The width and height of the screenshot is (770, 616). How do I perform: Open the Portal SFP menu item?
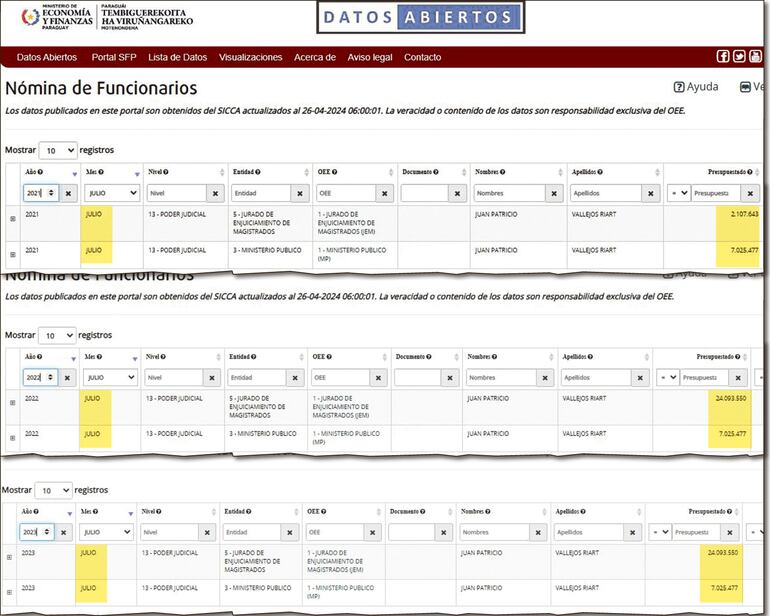(112, 57)
